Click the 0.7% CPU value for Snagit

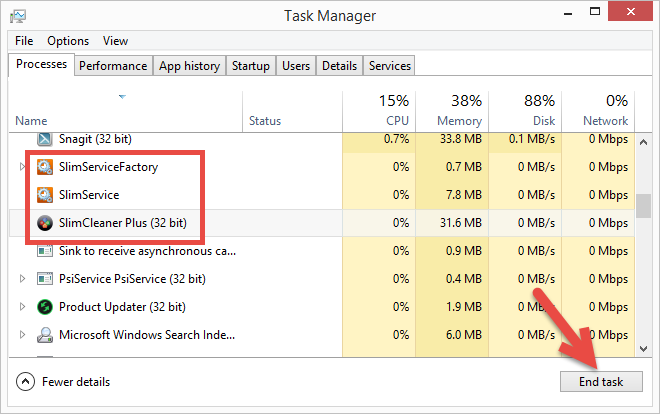pos(396,139)
